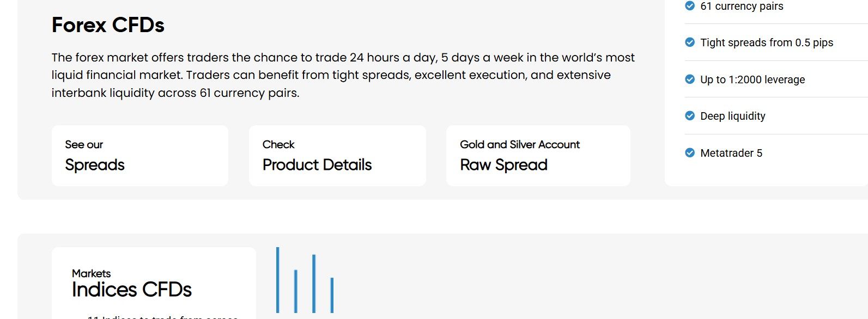868x319 pixels.
Task: Click checkmark icon beside 1:2000 leverage
Action: click(x=690, y=79)
